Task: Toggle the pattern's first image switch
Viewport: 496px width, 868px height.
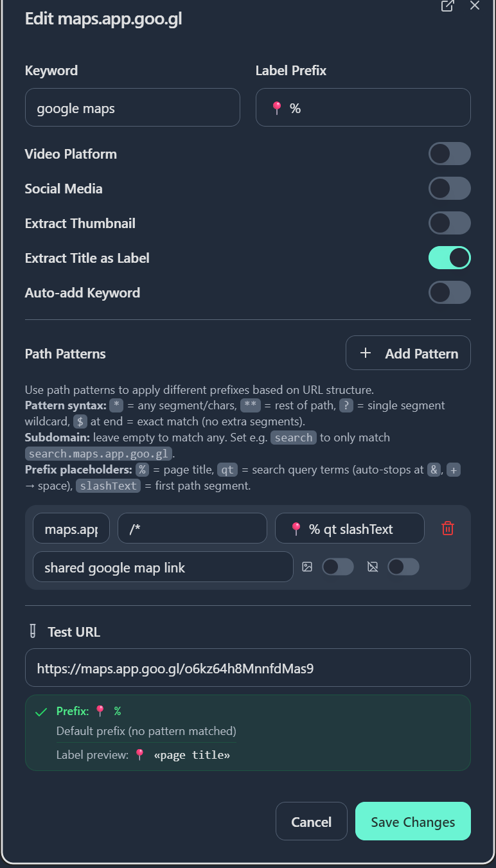Action: click(338, 567)
